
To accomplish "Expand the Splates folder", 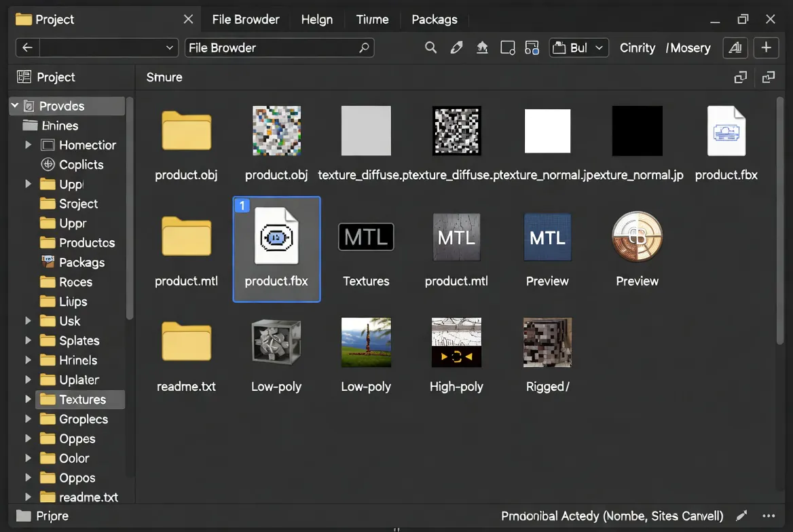I will [29, 341].
